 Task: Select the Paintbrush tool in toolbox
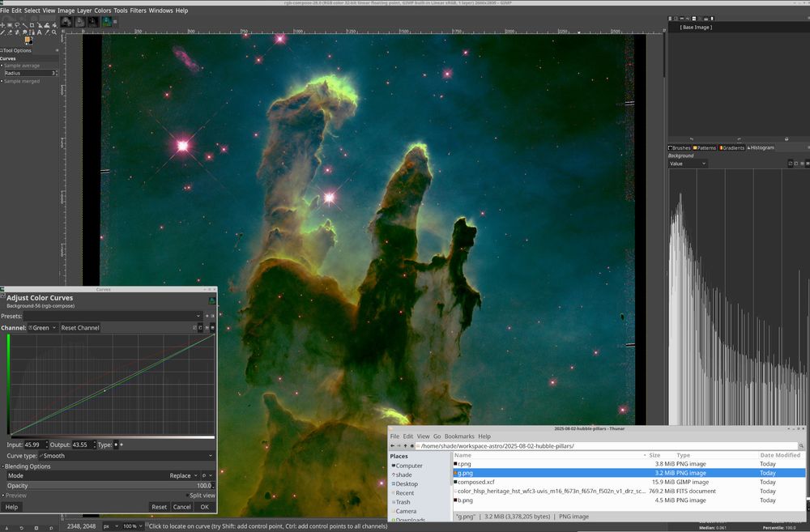coord(2,32)
